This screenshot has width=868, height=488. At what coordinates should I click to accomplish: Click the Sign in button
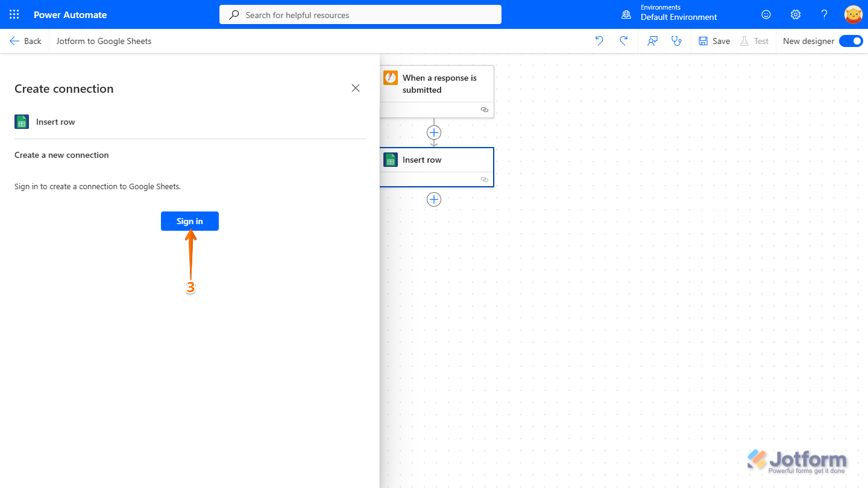tap(189, 221)
